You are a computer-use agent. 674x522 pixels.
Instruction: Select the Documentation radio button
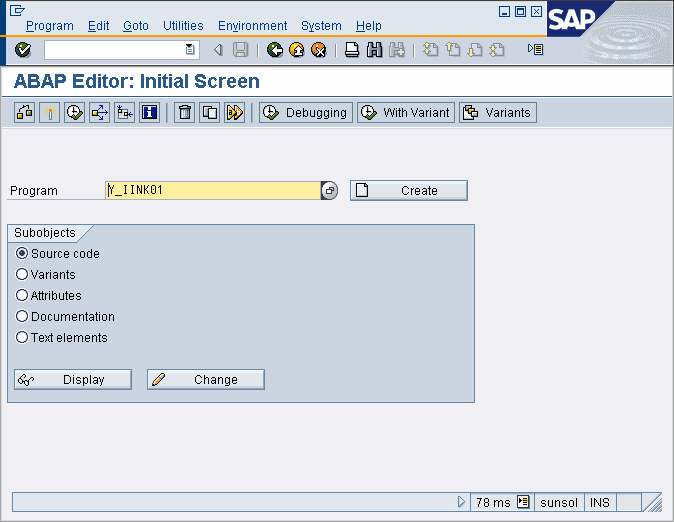pos(21,316)
